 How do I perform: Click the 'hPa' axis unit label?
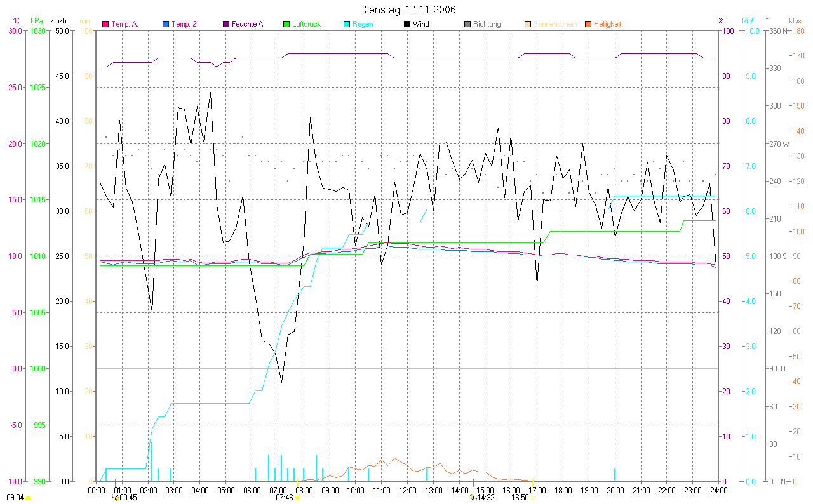36,21
